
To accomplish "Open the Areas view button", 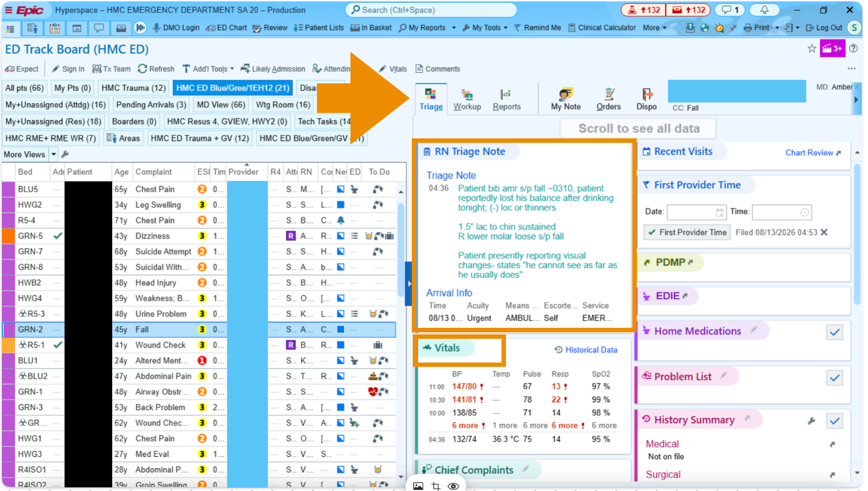I will (123, 138).
